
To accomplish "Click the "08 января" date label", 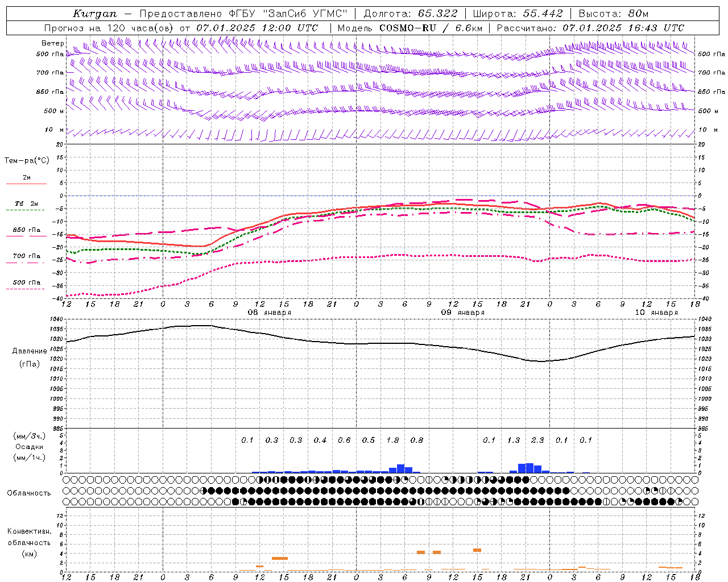I will tap(270, 313).
